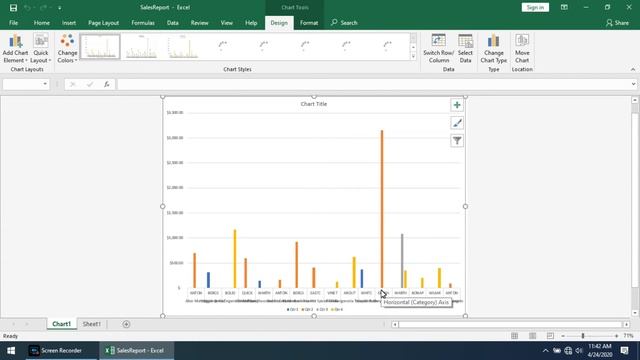This screenshot has height=360, width=640.
Task: Switch to Page Layout view in status bar
Action: (x=532, y=336)
